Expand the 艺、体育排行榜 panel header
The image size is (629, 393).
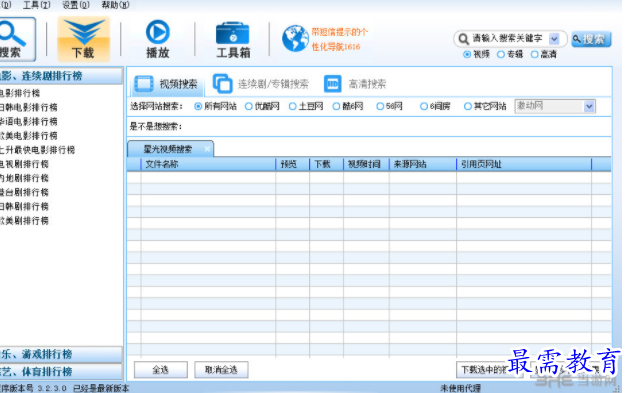61,372
